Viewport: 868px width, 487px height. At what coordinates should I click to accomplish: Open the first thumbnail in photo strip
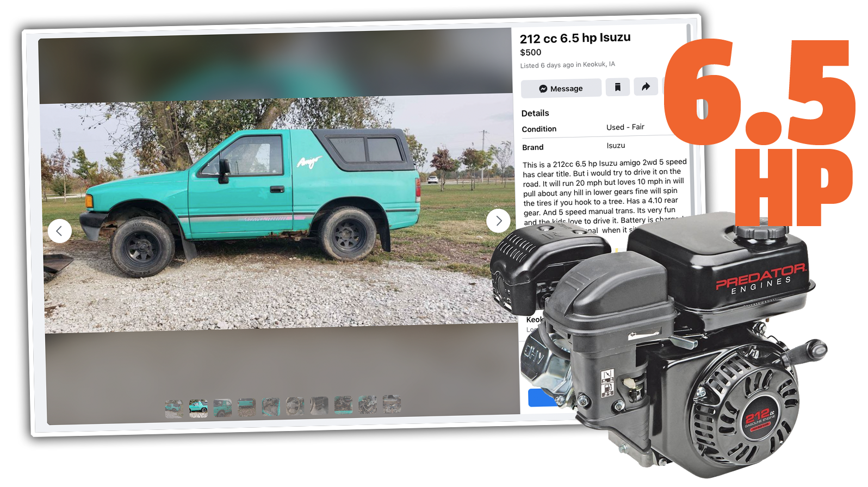pyautogui.click(x=174, y=409)
